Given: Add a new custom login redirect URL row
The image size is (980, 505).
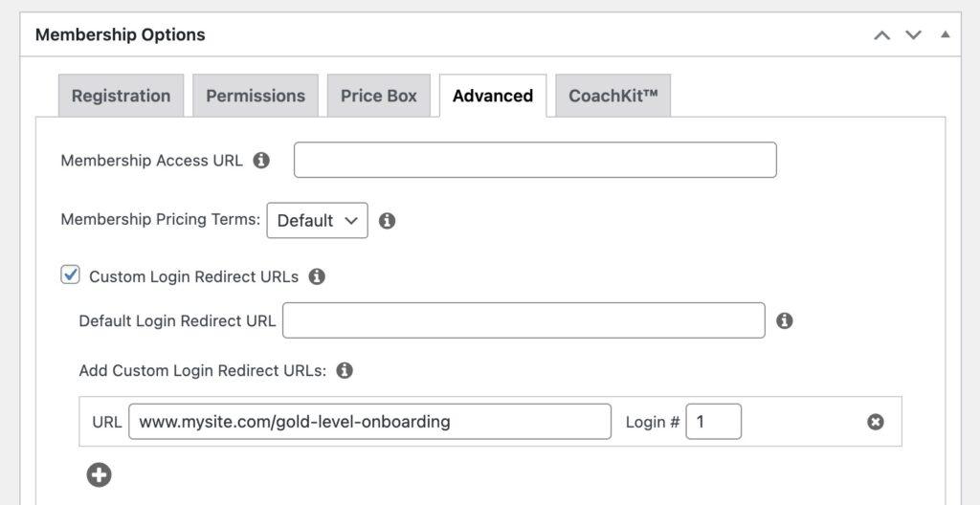Looking at the screenshot, I should [x=99, y=474].
